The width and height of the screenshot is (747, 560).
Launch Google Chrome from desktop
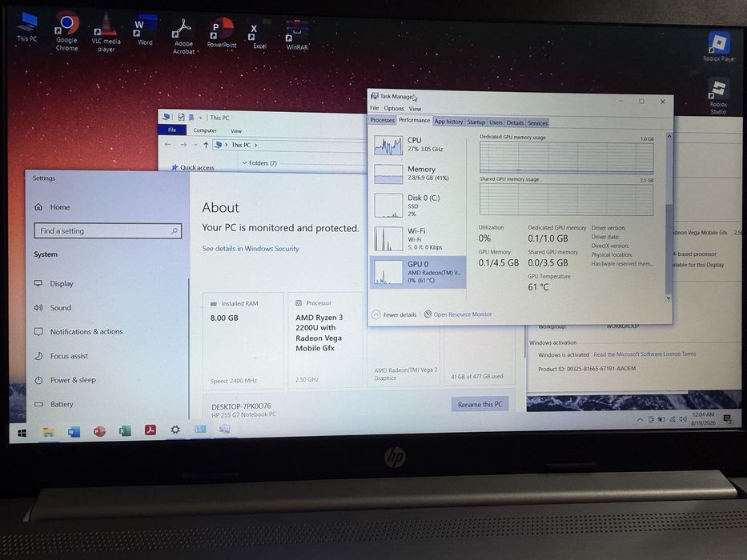tap(66, 31)
